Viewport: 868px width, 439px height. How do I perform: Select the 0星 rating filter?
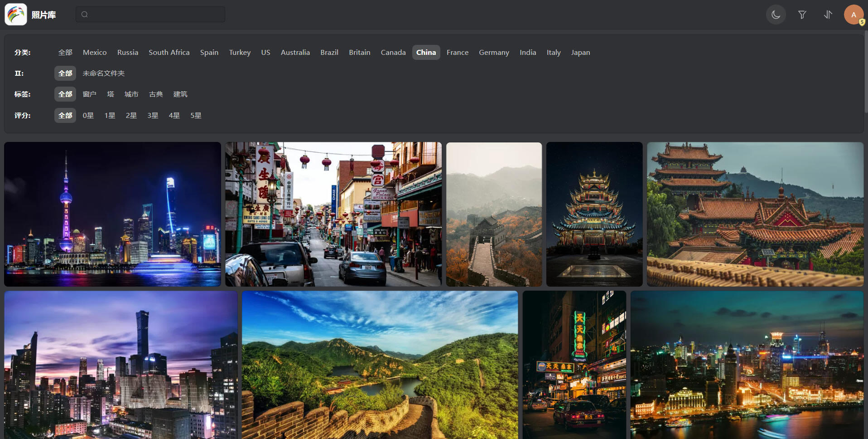click(88, 116)
